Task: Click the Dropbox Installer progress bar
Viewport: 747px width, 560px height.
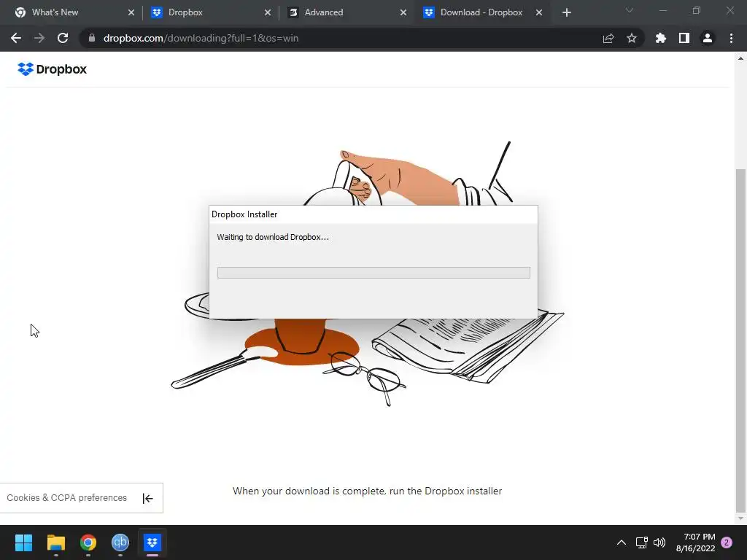Action: pyautogui.click(x=373, y=273)
